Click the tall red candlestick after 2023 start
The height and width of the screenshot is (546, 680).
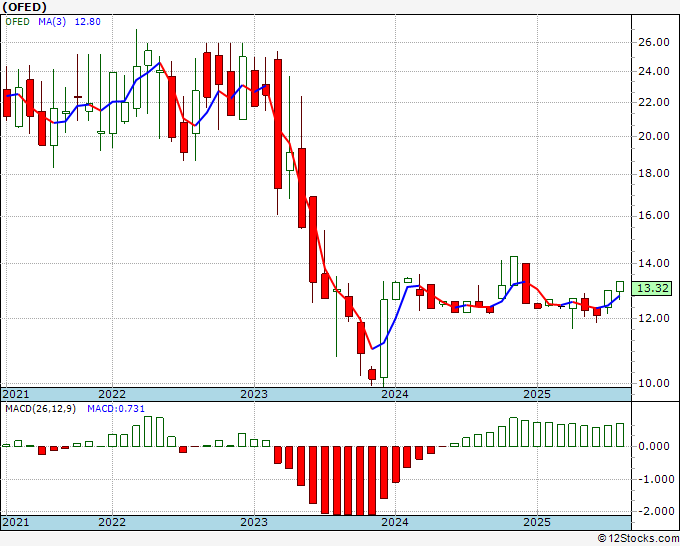click(278, 124)
